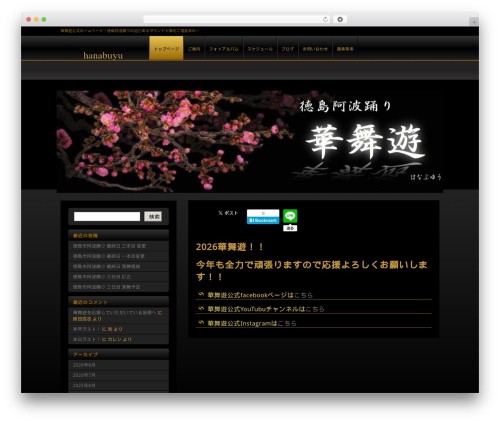Open recent post 最終日 一本目変更

pos(109,256)
